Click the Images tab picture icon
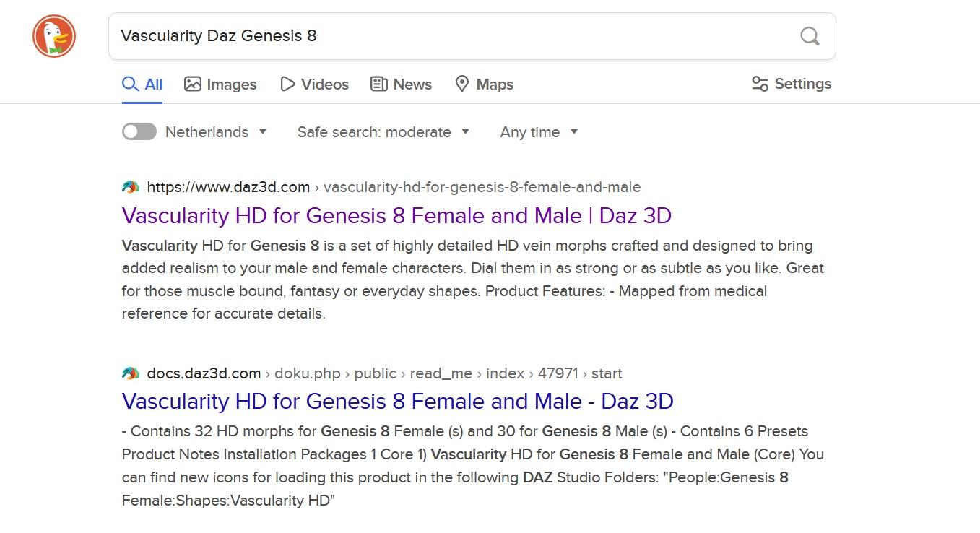This screenshot has width=980, height=533. (192, 84)
